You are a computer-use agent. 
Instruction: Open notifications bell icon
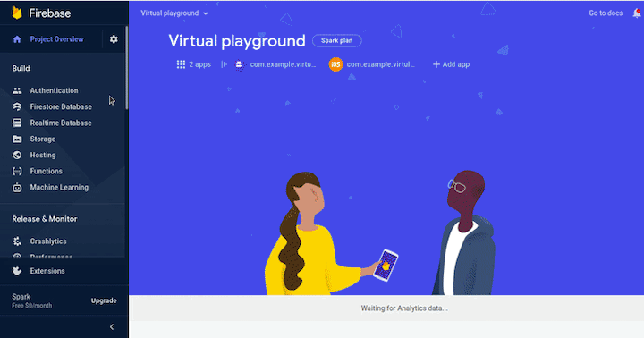click(x=637, y=13)
